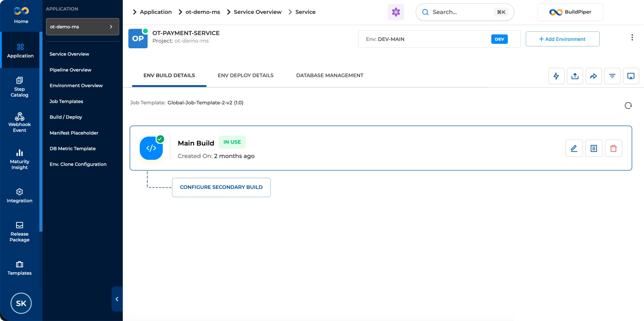Screen dimensions: 644x321
Task: View Main Build details document icon
Action: pyautogui.click(x=594, y=148)
